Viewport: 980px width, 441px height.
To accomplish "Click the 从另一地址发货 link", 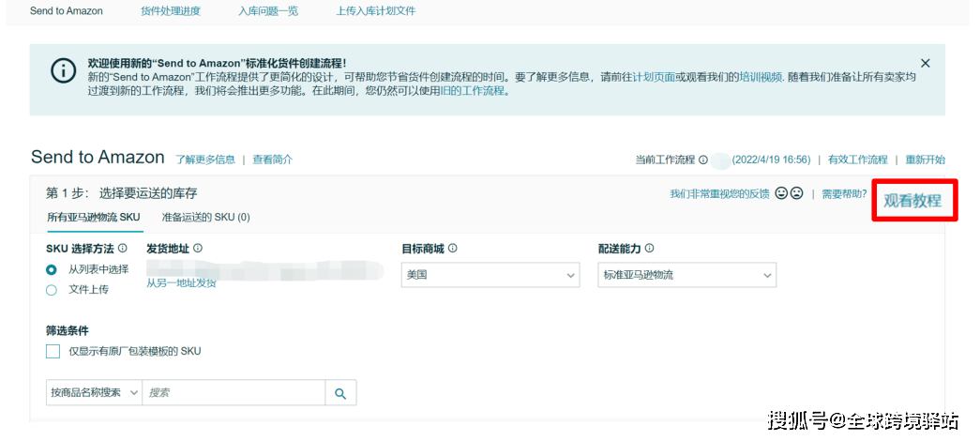I will (181, 282).
